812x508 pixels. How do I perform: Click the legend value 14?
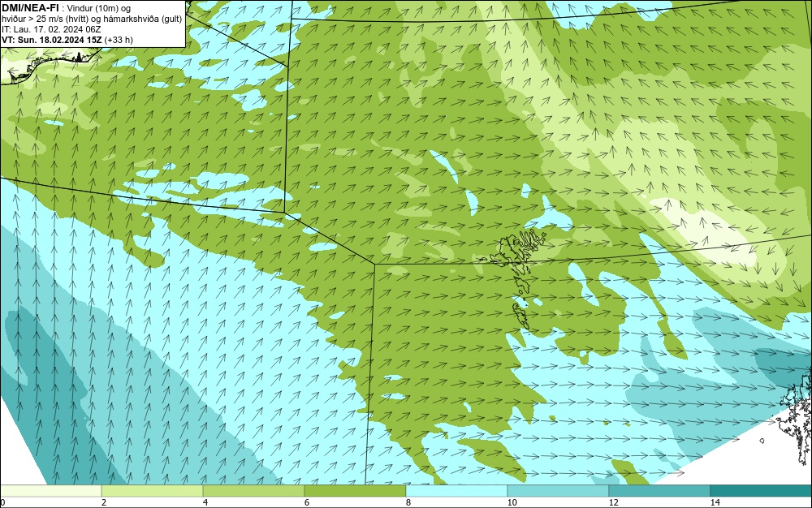click(715, 503)
